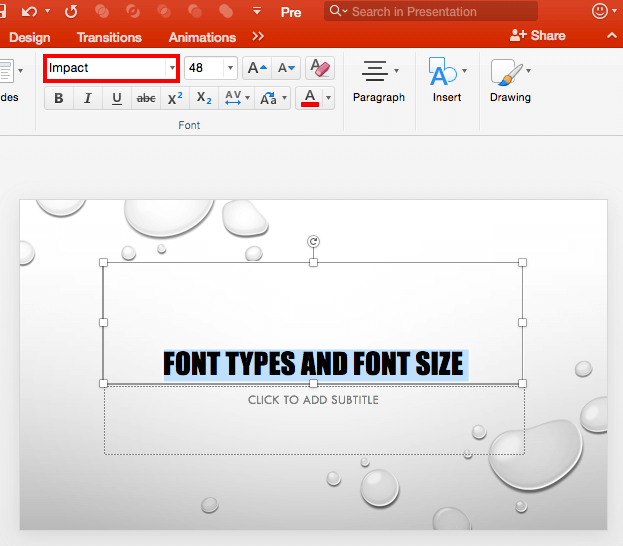Open the character spacing options

[233, 98]
